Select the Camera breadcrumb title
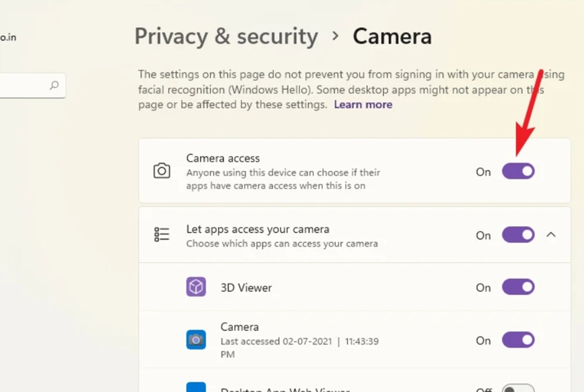 pyautogui.click(x=392, y=36)
